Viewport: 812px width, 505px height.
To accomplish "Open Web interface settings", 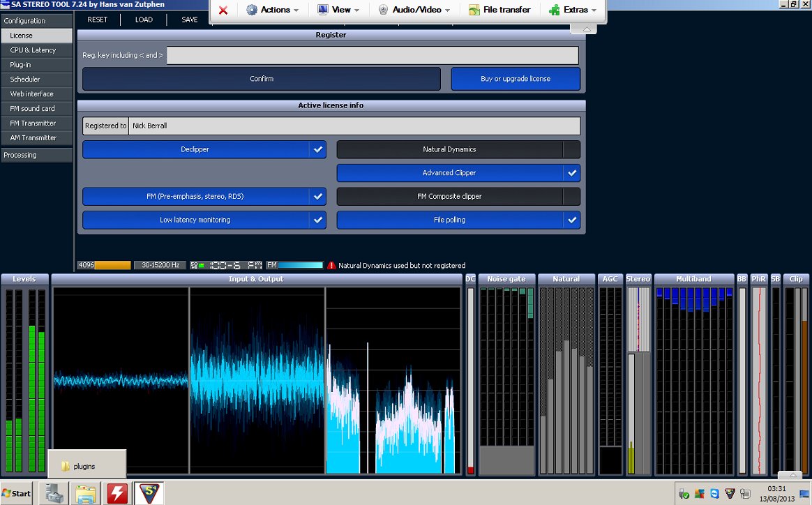I will coord(37,93).
